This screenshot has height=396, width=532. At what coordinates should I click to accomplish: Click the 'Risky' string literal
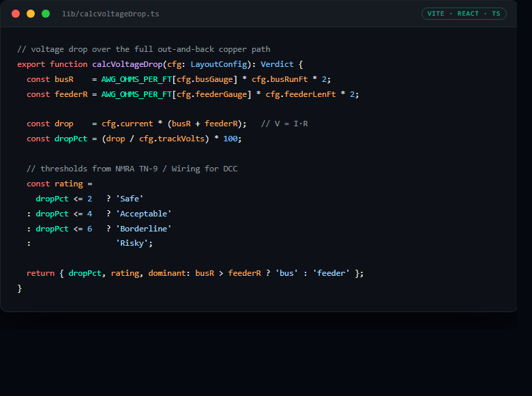[x=132, y=243]
